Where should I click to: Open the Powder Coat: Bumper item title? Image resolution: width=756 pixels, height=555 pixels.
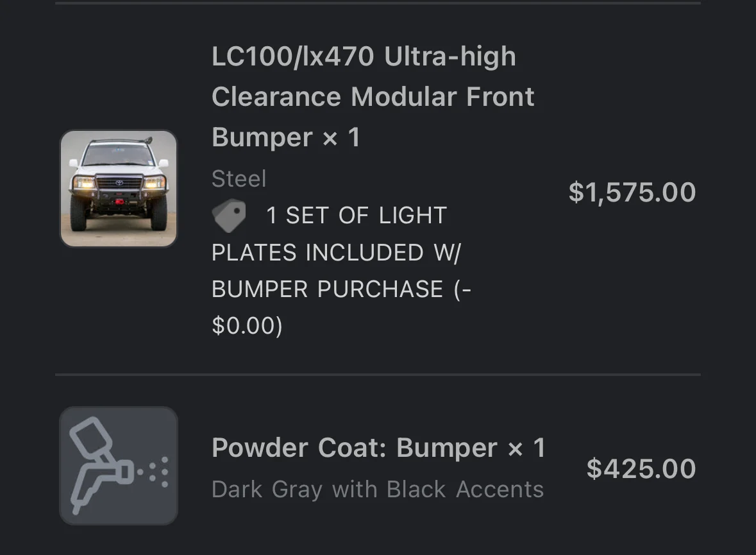(378, 447)
